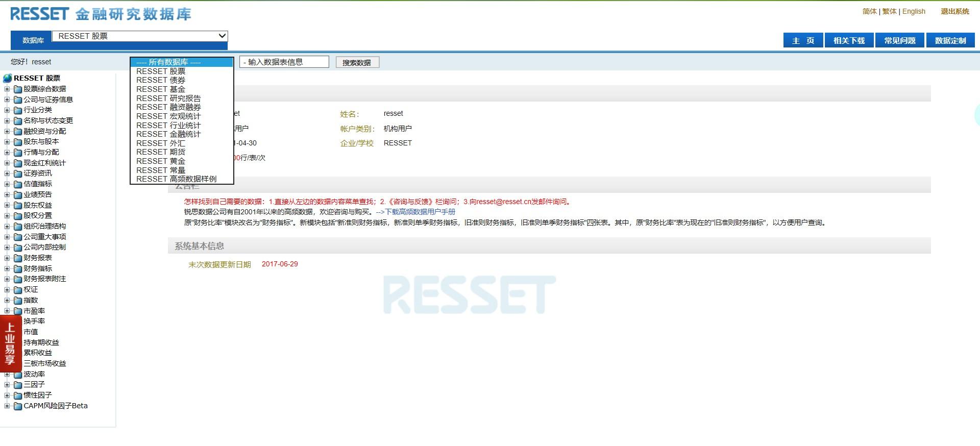Choose RESSET 债券 from the list

click(x=182, y=80)
